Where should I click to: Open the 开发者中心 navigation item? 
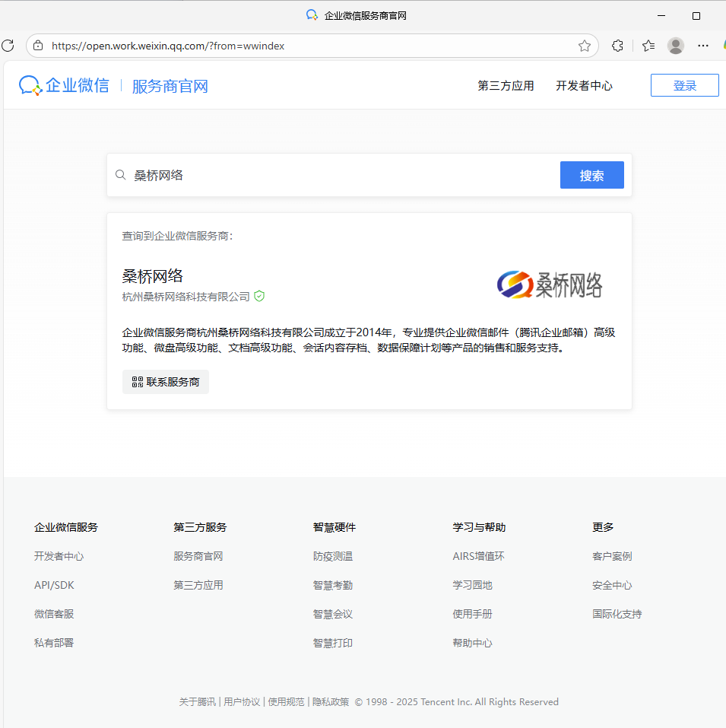(584, 86)
